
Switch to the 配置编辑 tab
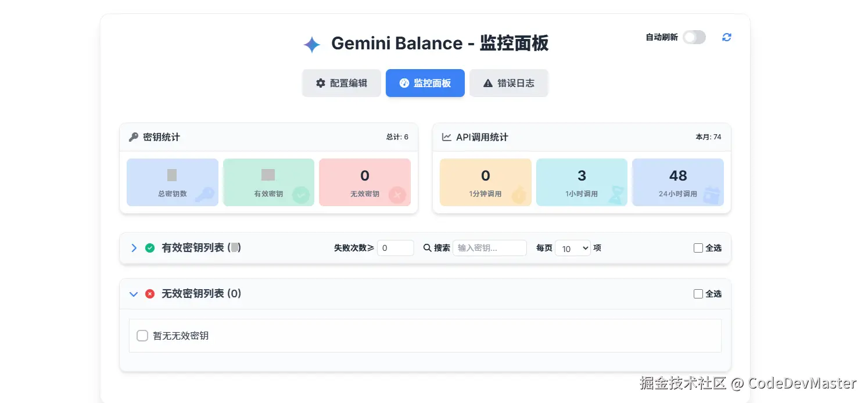pos(342,82)
